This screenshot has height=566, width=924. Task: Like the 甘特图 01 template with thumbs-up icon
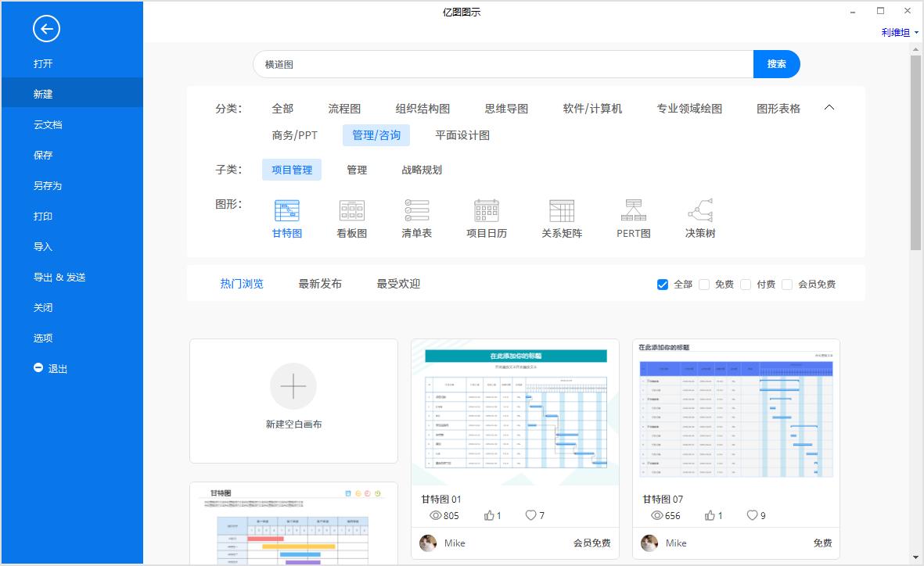(x=490, y=515)
